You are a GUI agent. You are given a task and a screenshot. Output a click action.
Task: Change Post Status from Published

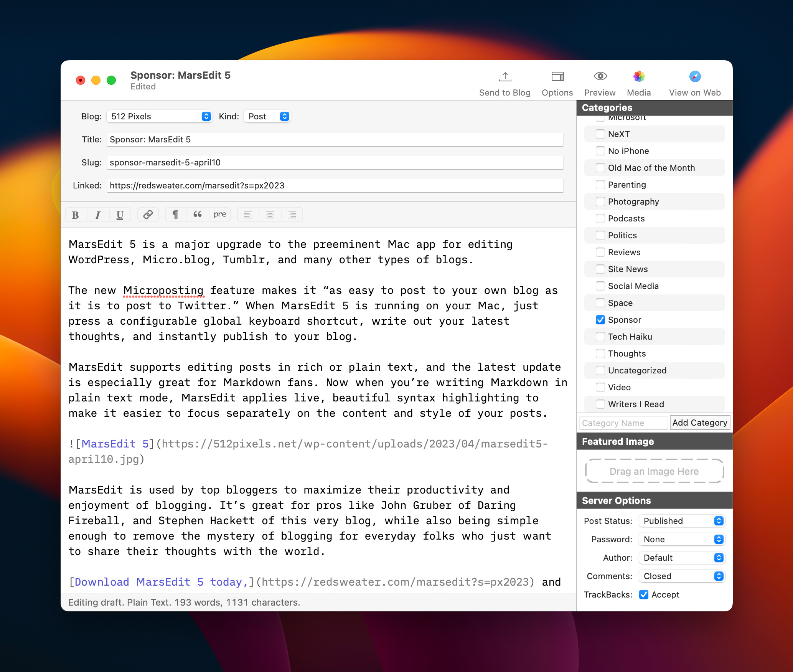[682, 521]
